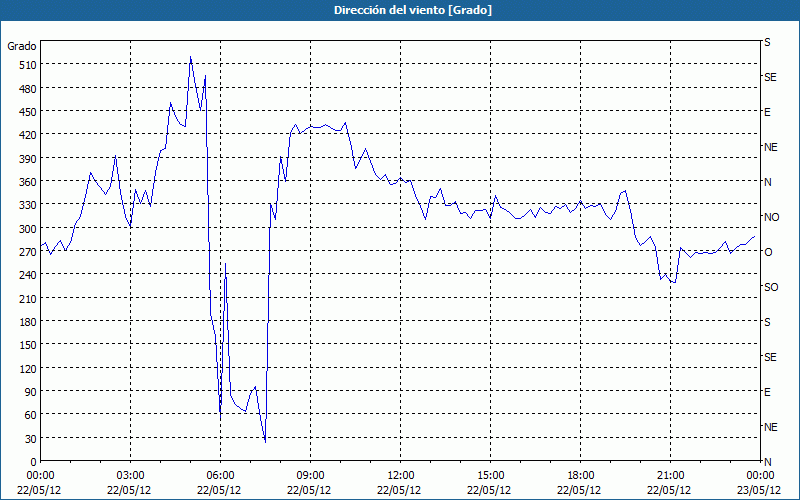Click the 510 degree y-axis label
The height and width of the screenshot is (500, 800).
tap(27, 65)
